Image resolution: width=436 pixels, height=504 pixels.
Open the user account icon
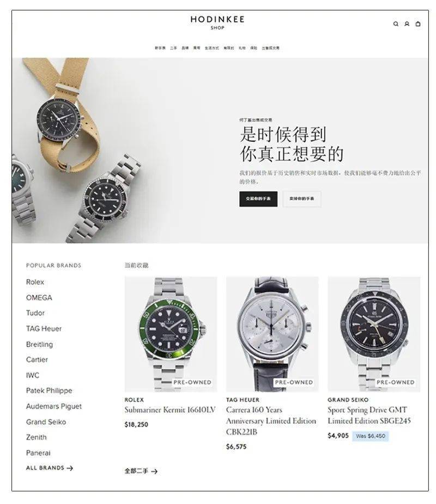click(x=407, y=24)
